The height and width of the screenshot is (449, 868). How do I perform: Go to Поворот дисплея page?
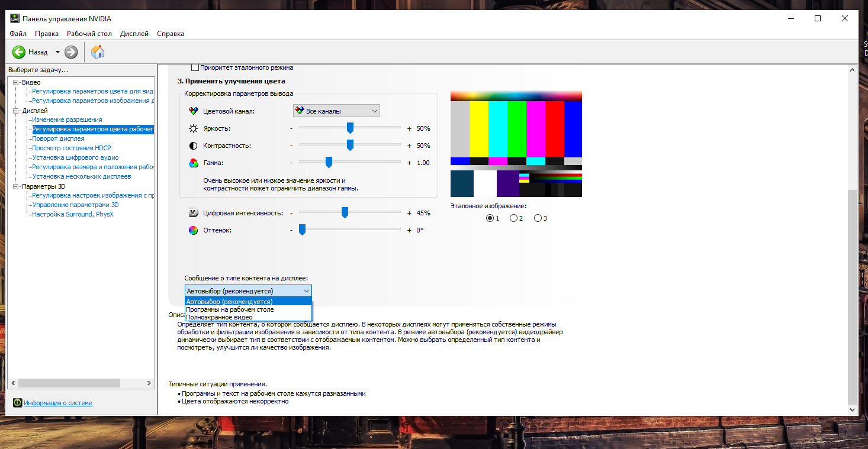coord(58,138)
